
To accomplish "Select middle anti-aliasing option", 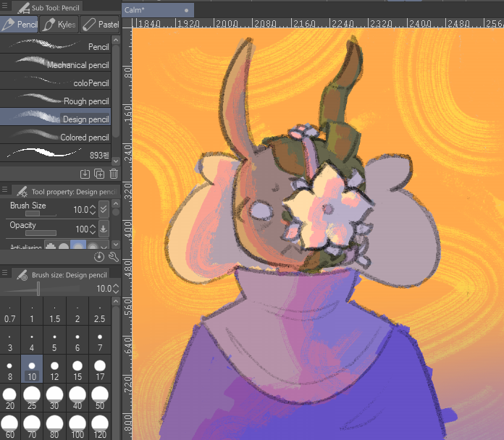I will pos(78,245).
